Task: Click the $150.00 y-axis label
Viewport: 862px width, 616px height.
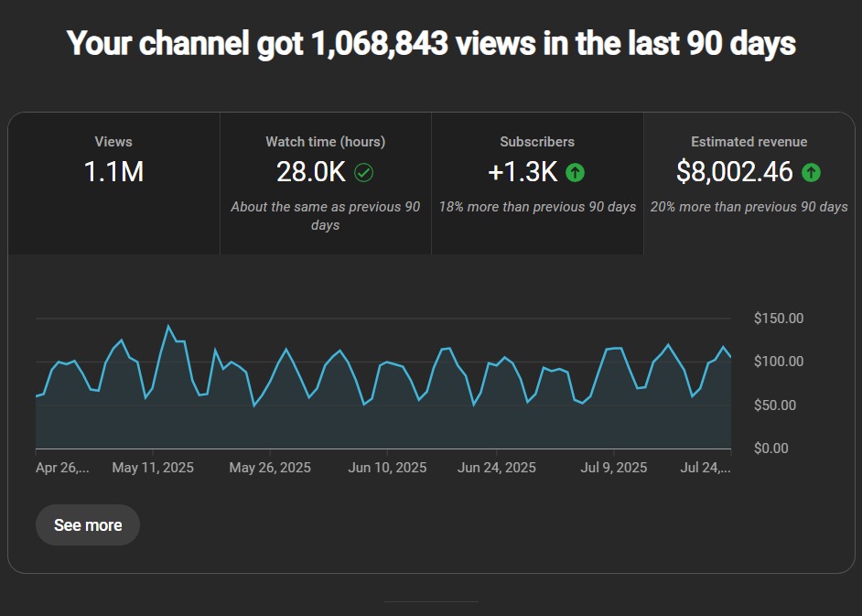Action: coord(778,319)
